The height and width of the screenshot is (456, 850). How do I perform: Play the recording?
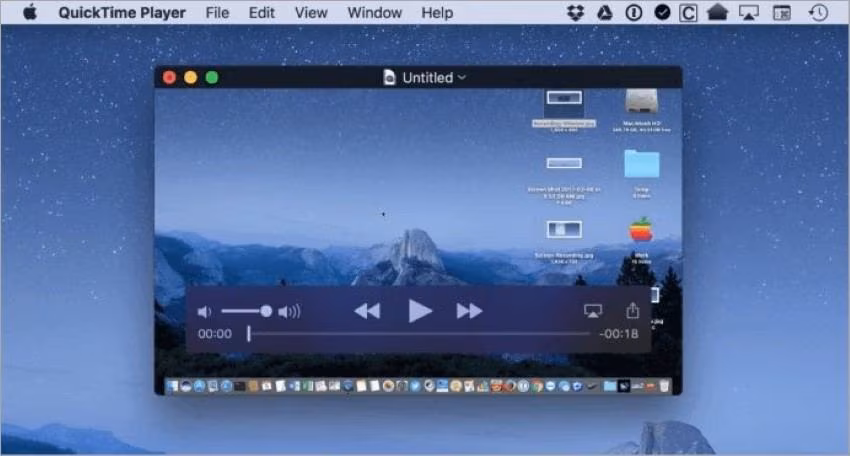(420, 311)
